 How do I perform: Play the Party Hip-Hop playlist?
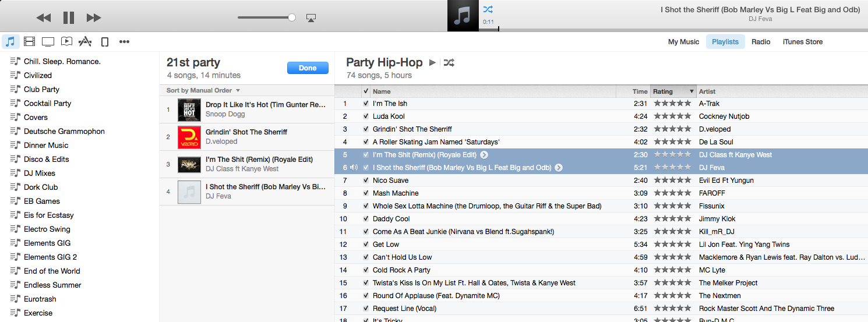(x=432, y=62)
